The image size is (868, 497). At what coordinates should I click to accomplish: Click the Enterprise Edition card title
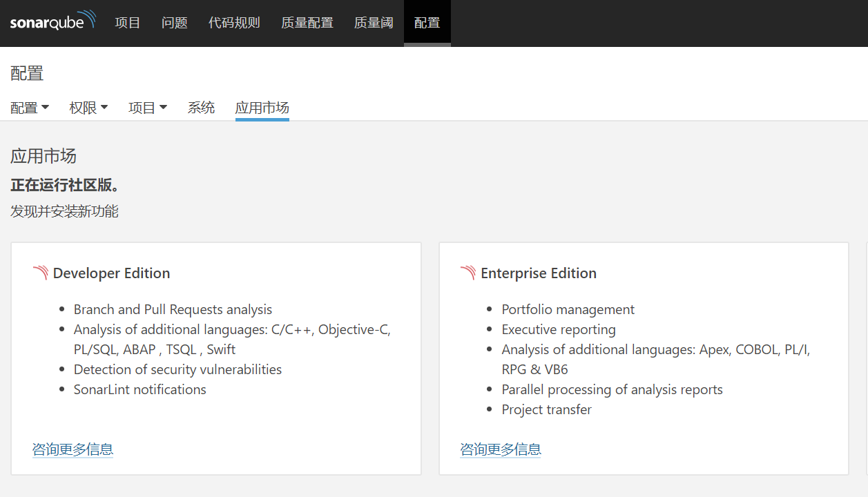[x=539, y=273]
